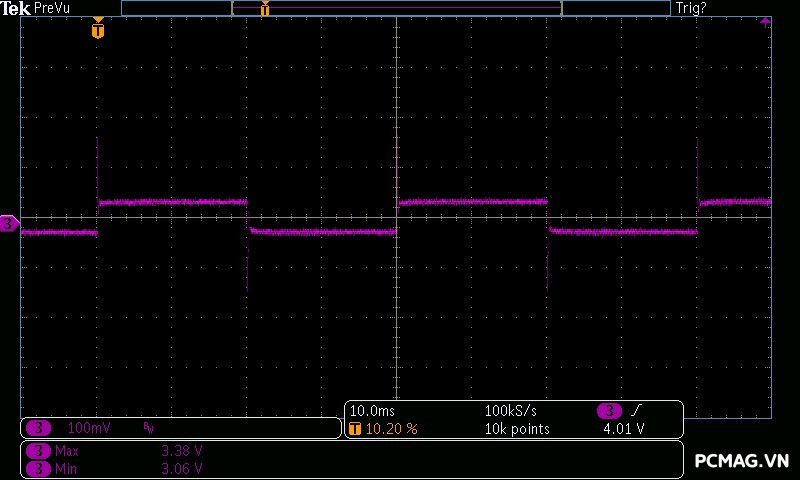Click the waveform record overview bar
This screenshot has width=800, height=480.
click(395, 8)
